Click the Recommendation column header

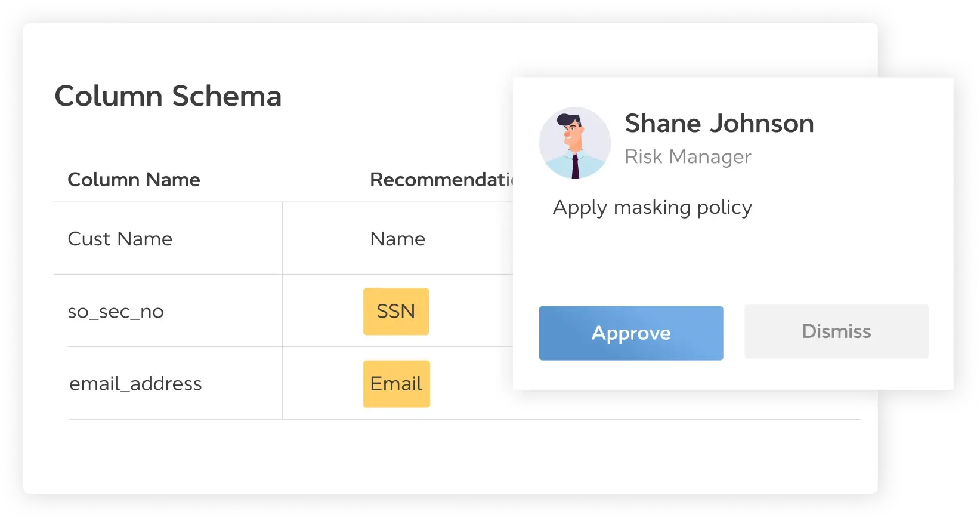click(440, 180)
